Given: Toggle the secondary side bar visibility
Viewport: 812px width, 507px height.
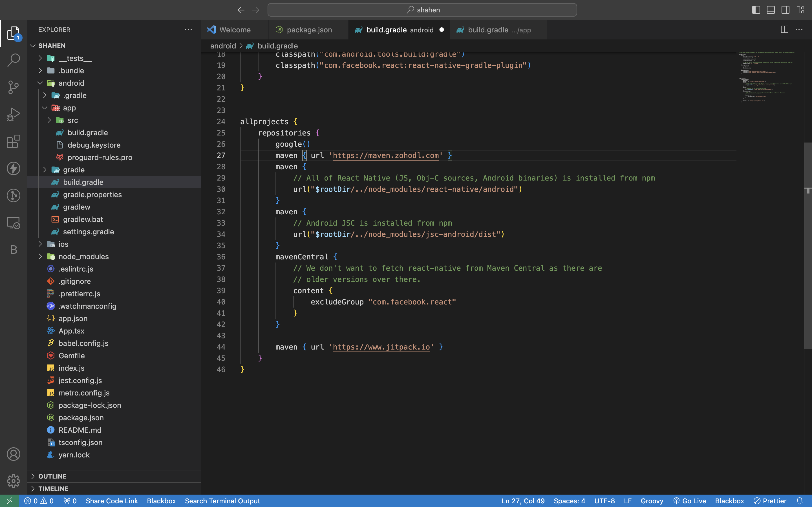Looking at the screenshot, I should (x=785, y=10).
